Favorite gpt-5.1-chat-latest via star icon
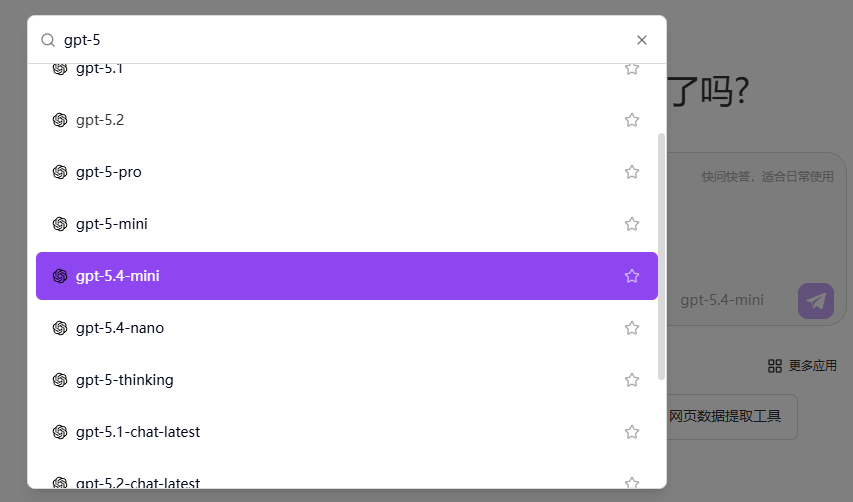This screenshot has height=502, width=853. click(632, 432)
